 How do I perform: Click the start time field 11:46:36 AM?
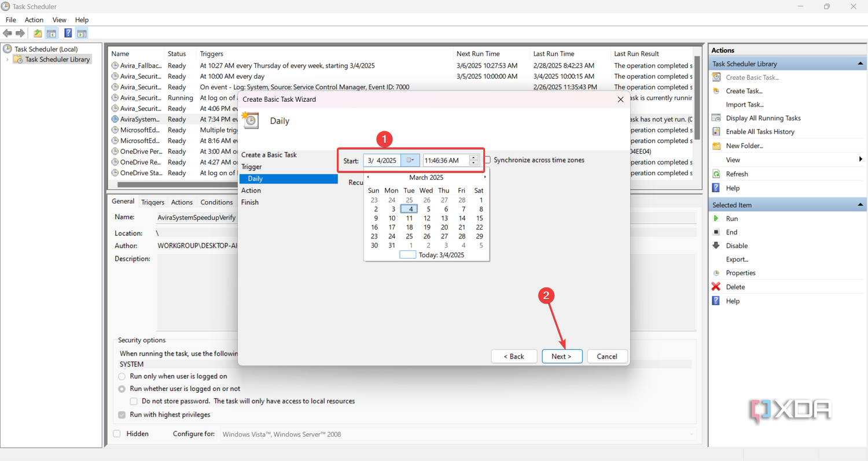point(446,160)
